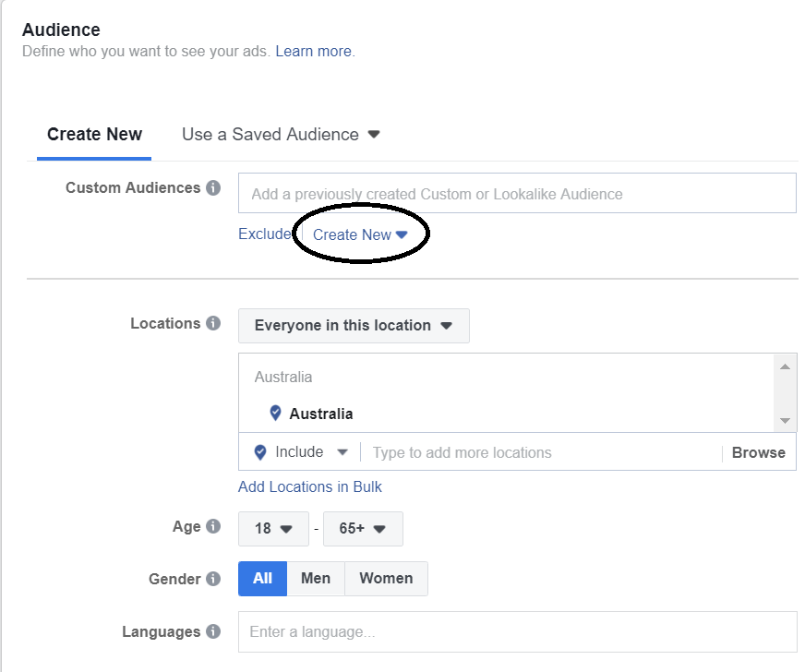805x672 pixels.
Task: Click the Languages info icon
Action: pyautogui.click(x=213, y=631)
